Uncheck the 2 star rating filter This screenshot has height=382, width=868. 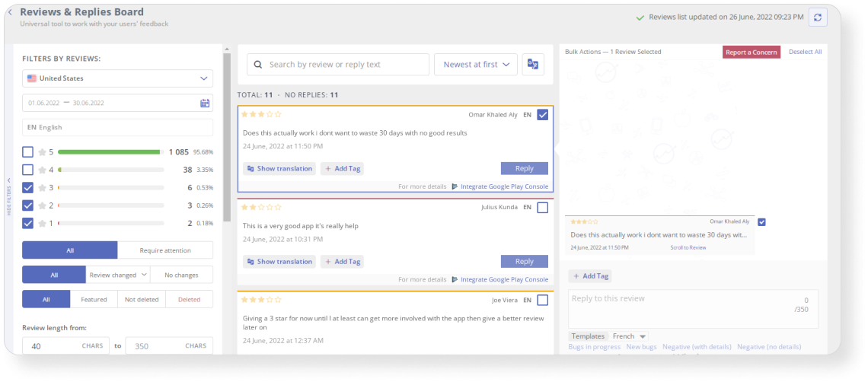pos(27,205)
